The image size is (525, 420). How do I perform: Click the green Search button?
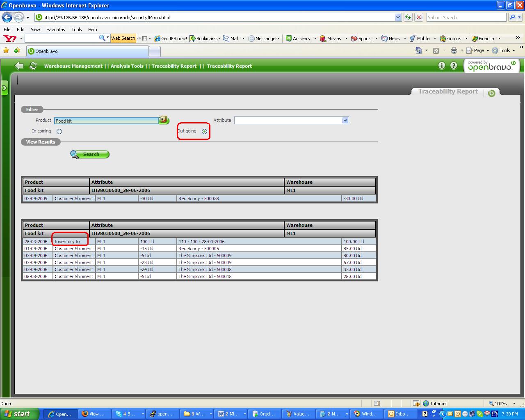pyautogui.click(x=90, y=154)
